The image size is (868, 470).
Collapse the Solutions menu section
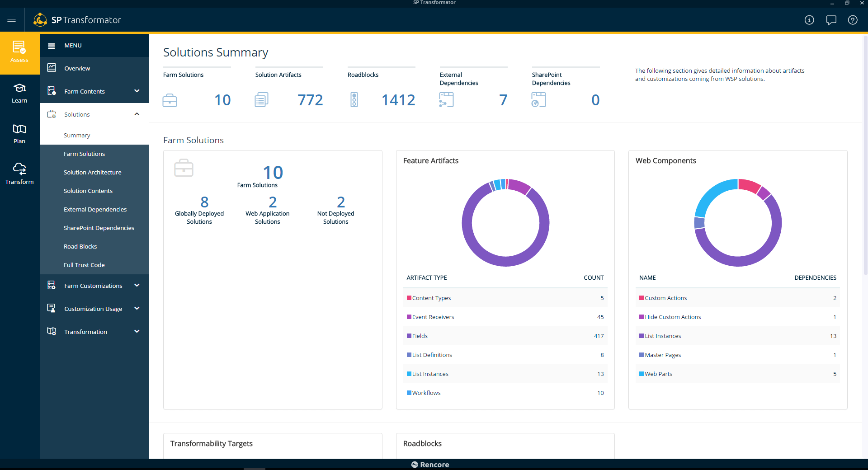tap(137, 114)
